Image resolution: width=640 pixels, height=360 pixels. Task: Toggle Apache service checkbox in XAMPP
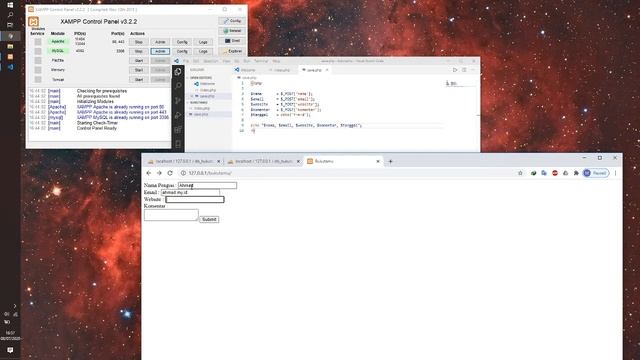pos(38,42)
